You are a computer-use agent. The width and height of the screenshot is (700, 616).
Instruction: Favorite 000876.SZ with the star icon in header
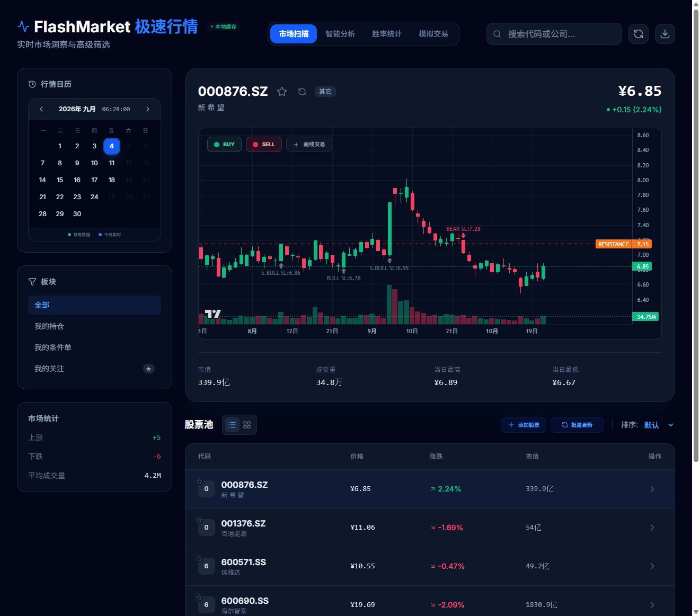pos(282,92)
